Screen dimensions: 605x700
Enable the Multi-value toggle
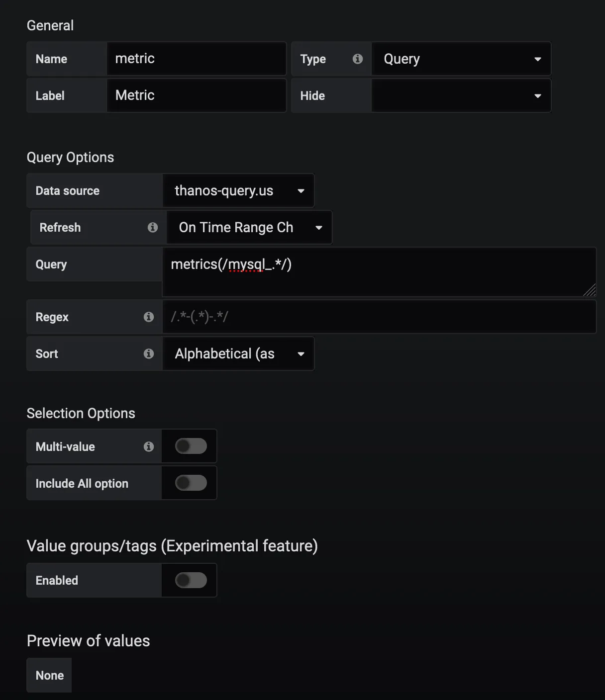(x=191, y=446)
